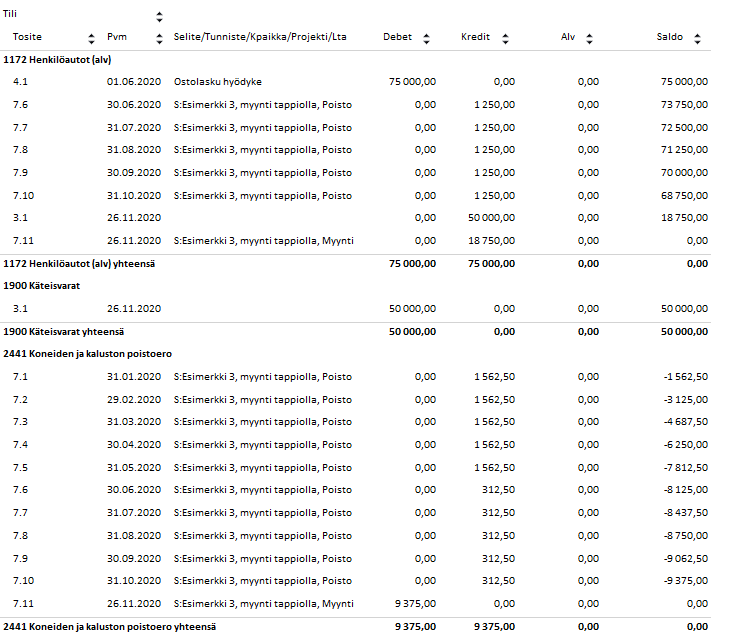Click credit amount 18 750,00 of voucher 7.11
Screen dimensions: 730x638
pos(492,241)
